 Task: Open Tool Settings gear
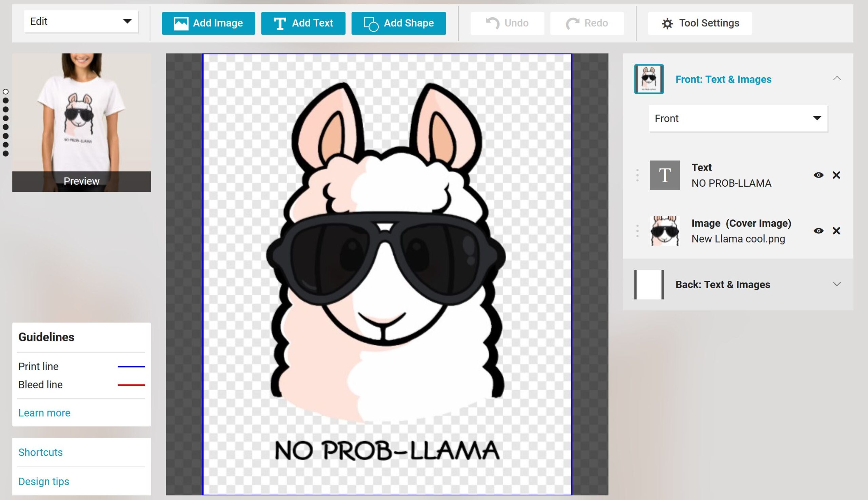[x=699, y=23]
